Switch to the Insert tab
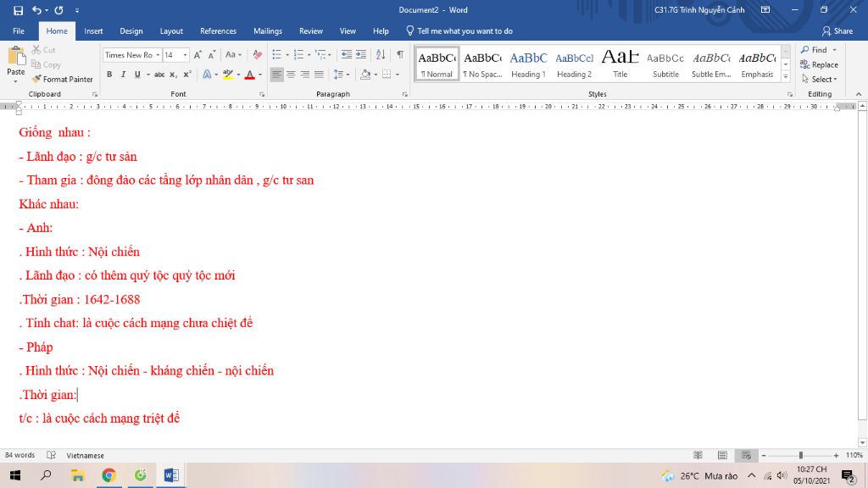The width and height of the screenshot is (868, 488). click(93, 31)
